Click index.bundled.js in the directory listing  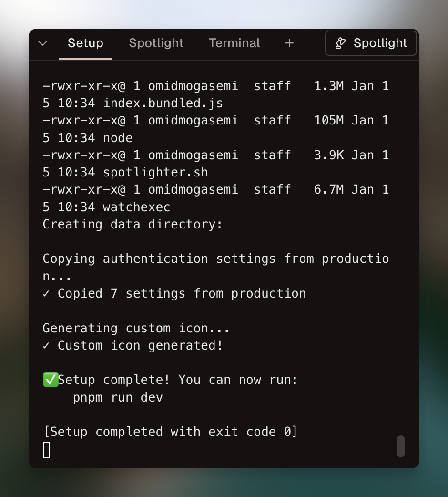point(163,103)
